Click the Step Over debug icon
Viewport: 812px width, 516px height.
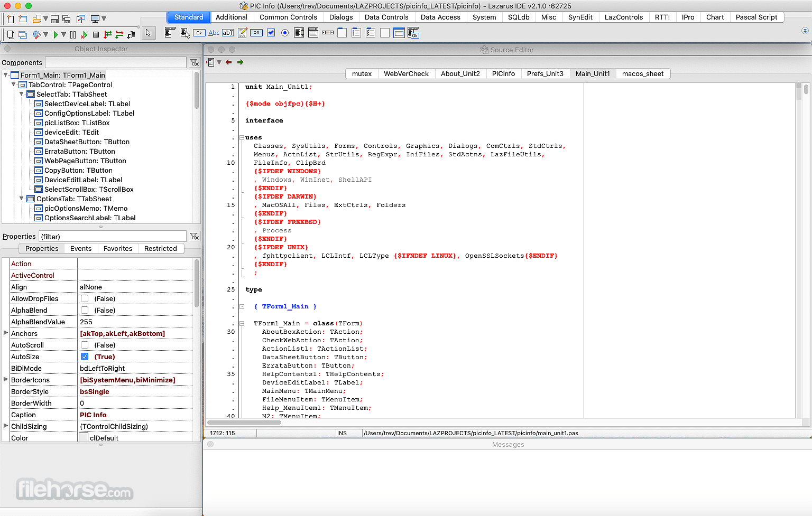(x=119, y=35)
